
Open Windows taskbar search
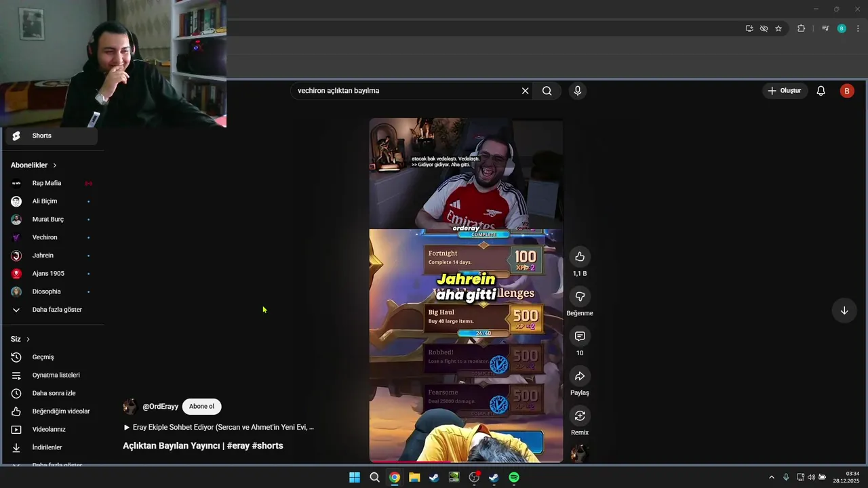coord(374,477)
